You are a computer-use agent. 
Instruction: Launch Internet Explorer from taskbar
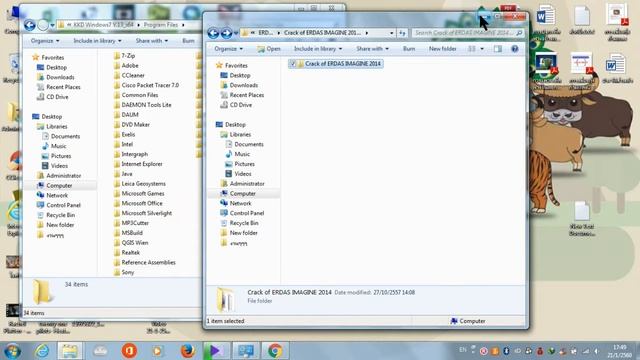42,351
